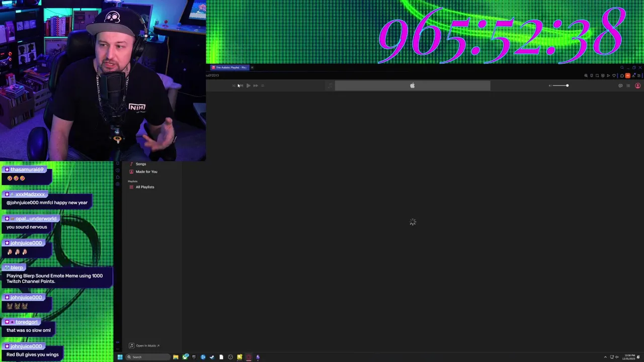Open the lyrics panel icon
This screenshot has height=362, width=644.
click(620, 85)
